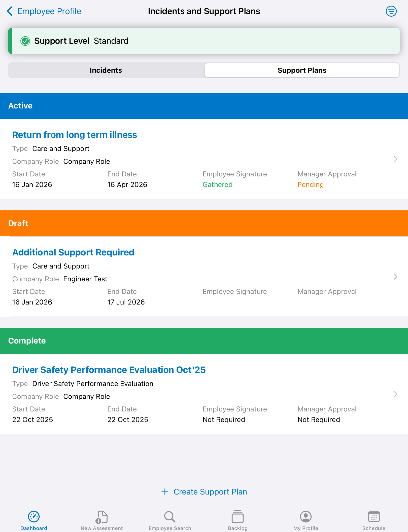Tap the 17 Jul 2026 end date
408x532 pixels.
[126, 302]
